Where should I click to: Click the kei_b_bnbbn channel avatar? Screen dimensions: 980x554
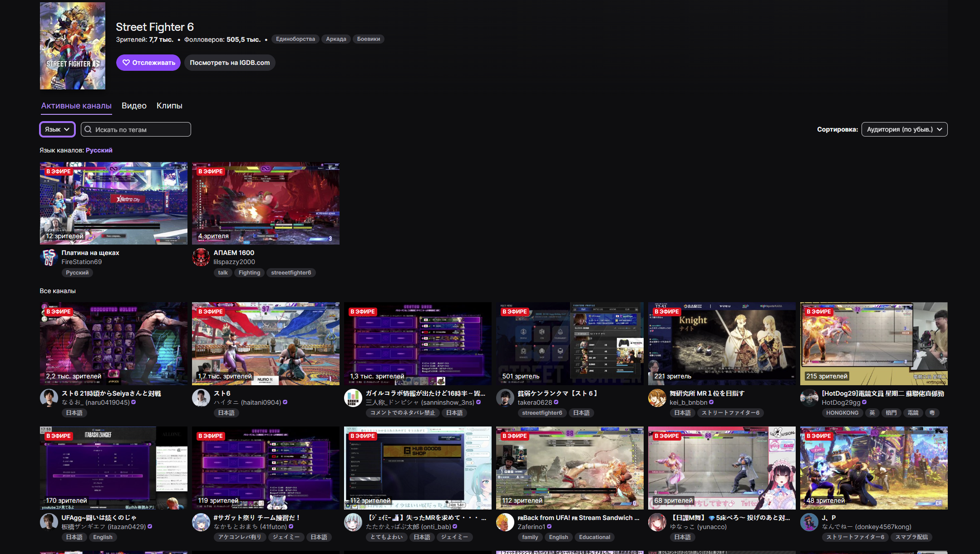tap(657, 398)
